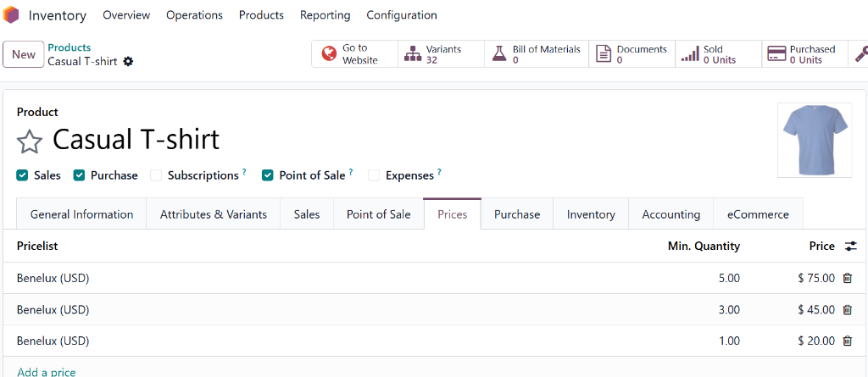Click the help tooltip beside Subscriptions
This screenshot has width=868, height=377.
(244, 172)
